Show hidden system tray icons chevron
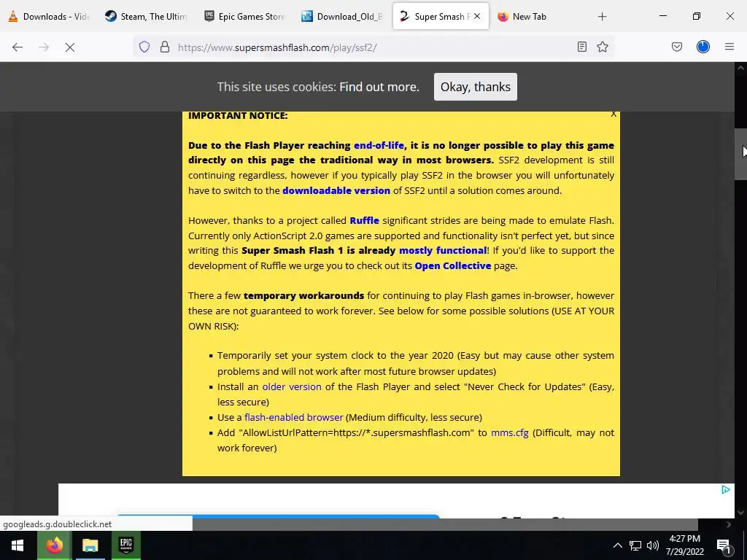The image size is (747, 560). (617, 545)
